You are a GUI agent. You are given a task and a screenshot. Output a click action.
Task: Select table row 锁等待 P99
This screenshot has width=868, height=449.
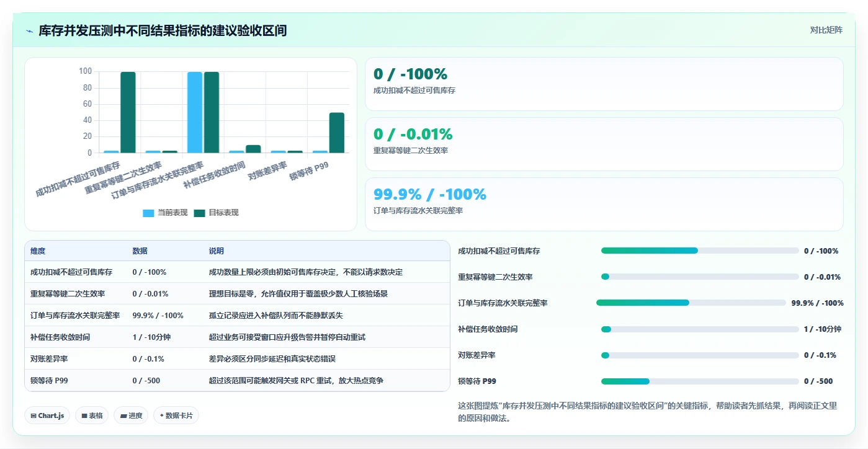click(x=237, y=380)
